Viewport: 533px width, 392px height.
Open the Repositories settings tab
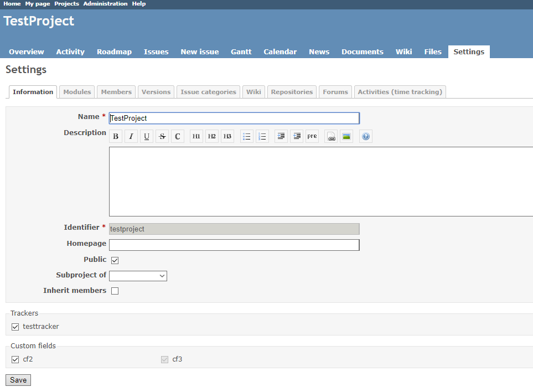292,91
